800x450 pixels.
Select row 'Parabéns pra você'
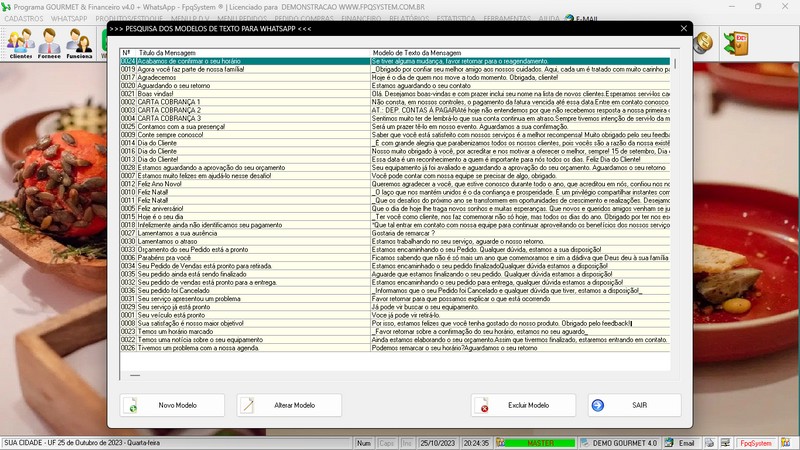point(395,258)
